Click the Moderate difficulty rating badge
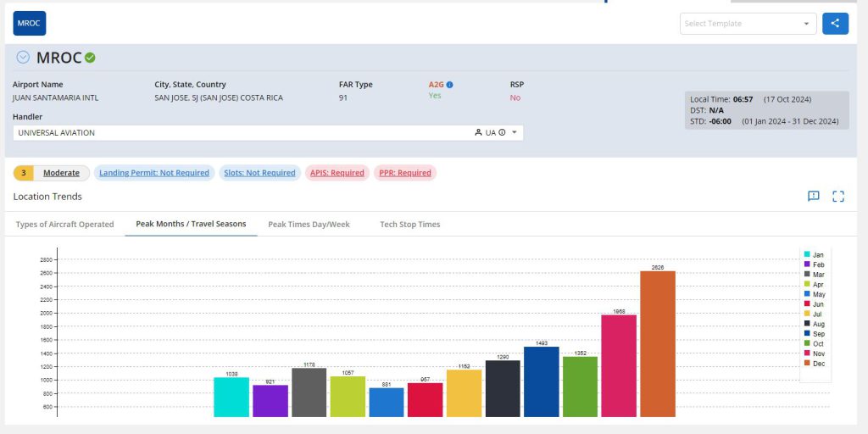Viewport: 868px width, 434px height. (x=61, y=173)
